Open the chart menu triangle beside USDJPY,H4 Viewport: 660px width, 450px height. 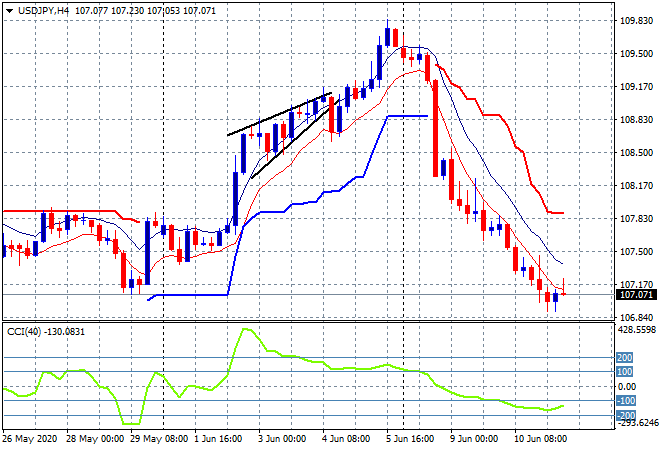click(x=9, y=11)
